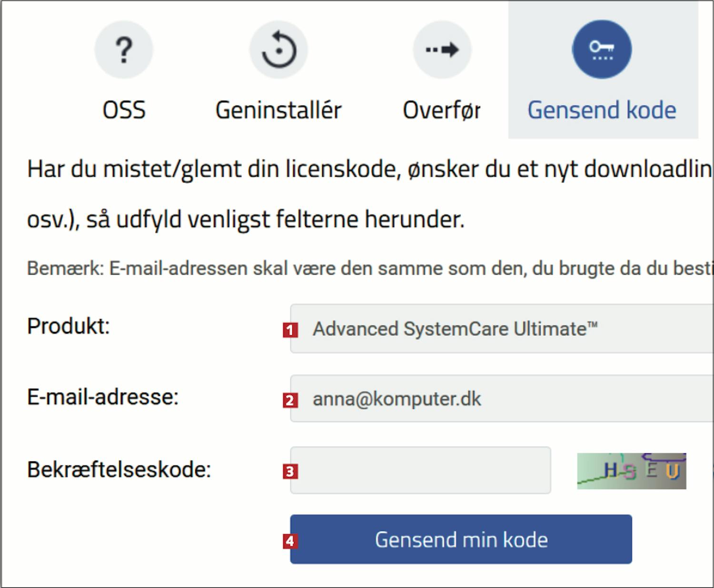Switch to the Geninstallér tab label
This screenshot has width=714, height=588.
[x=278, y=110]
